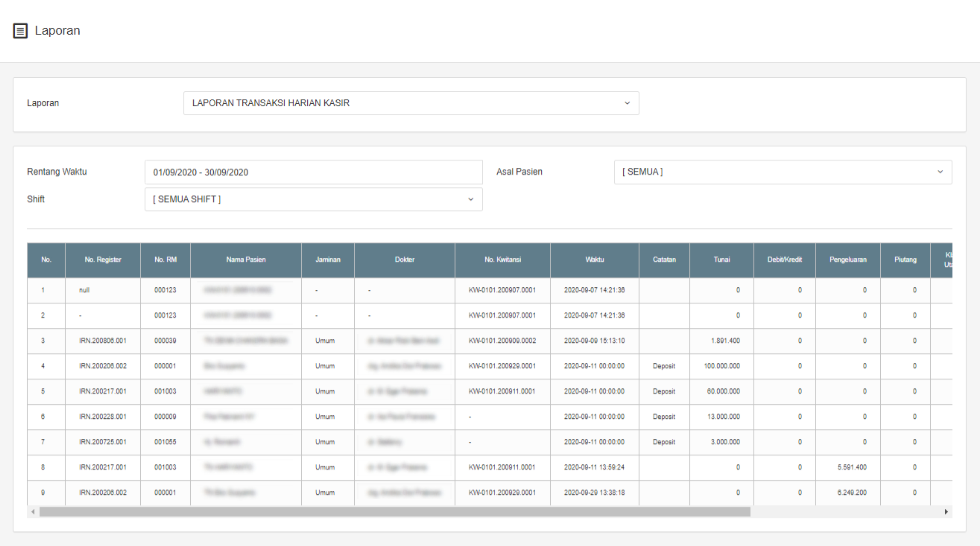Click the Waktu column header
This screenshot has width=980, height=546.
pos(594,260)
